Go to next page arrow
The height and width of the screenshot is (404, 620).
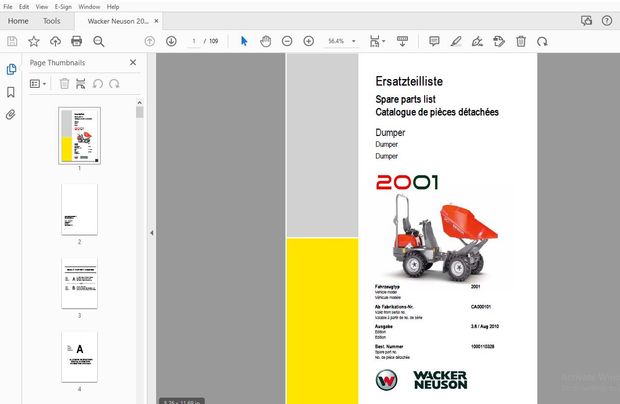[171, 41]
